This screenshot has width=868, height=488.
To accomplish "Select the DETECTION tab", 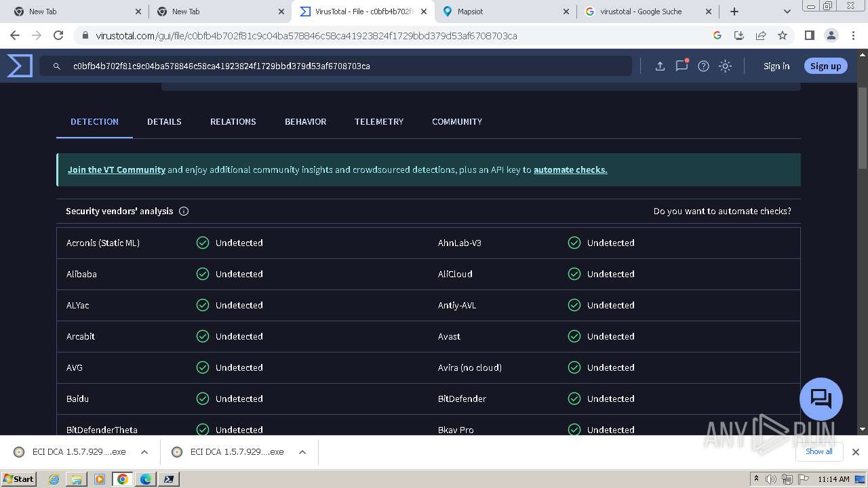I will [94, 121].
